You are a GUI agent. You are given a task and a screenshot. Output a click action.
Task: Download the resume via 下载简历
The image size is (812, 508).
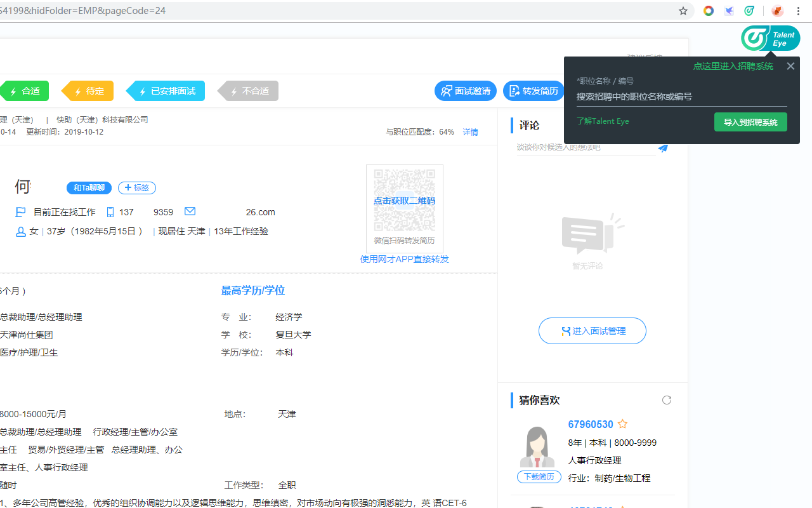click(x=539, y=476)
